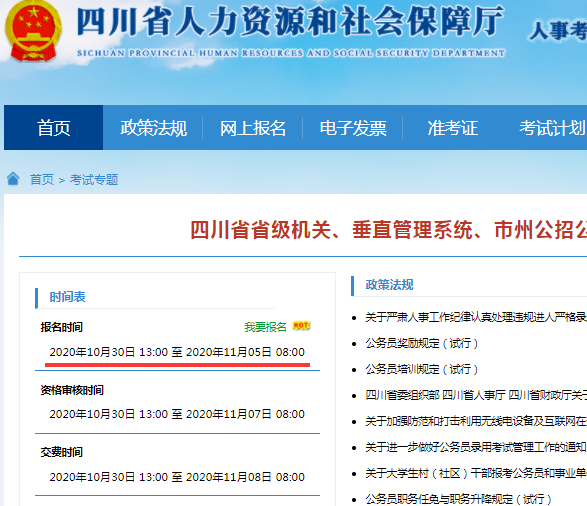
Task: Click the national emblem logo
Action: (x=33, y=31)
